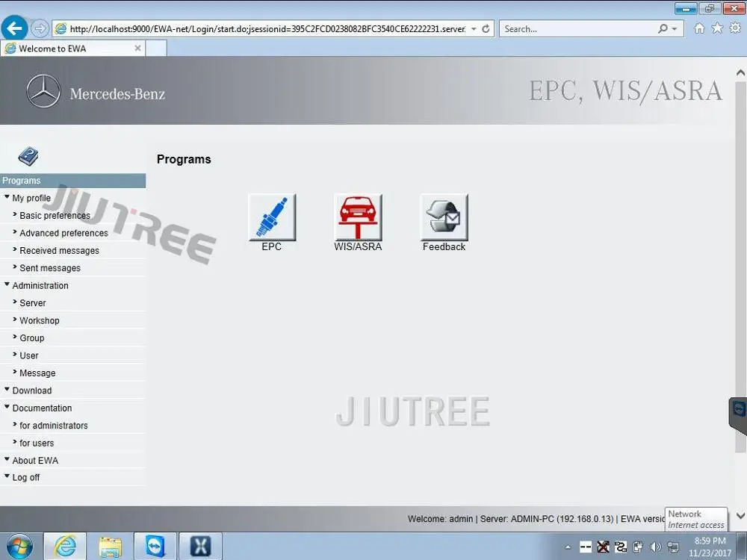Click the tray icon with red X
Screen dimensions: 747x560
[603, 547]
